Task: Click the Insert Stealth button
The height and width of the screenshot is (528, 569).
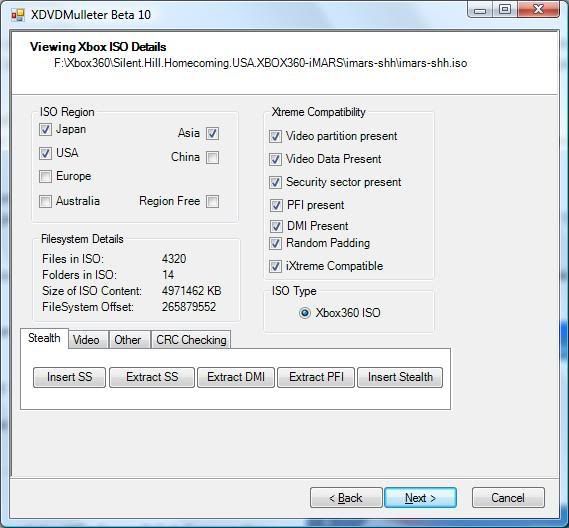Action: [400, 377]
